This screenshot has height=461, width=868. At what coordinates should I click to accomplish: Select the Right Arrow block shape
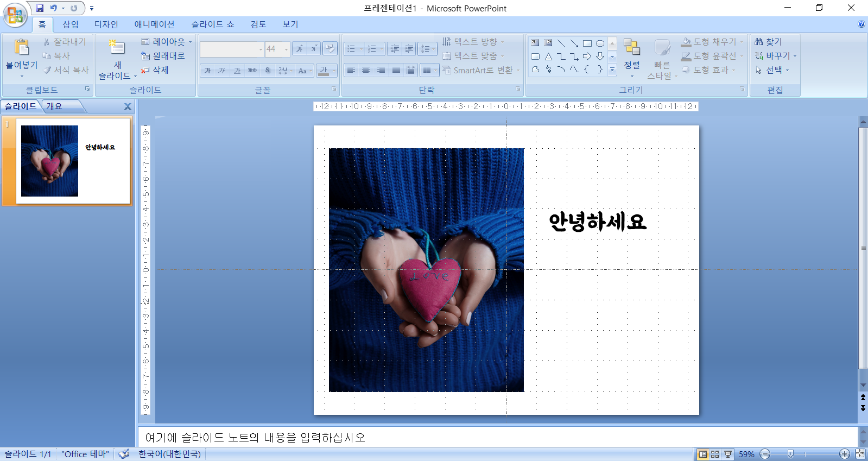pos(587,56)
